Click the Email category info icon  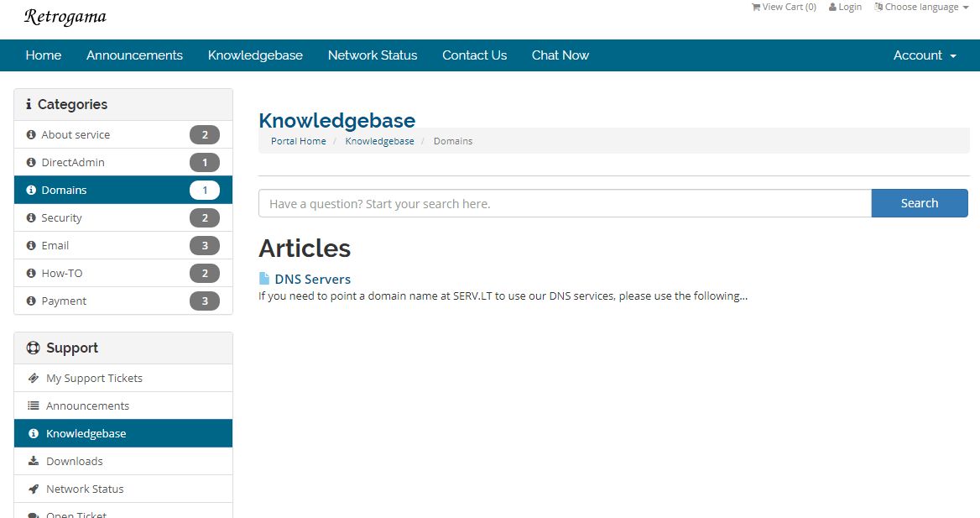pos(30,245)
